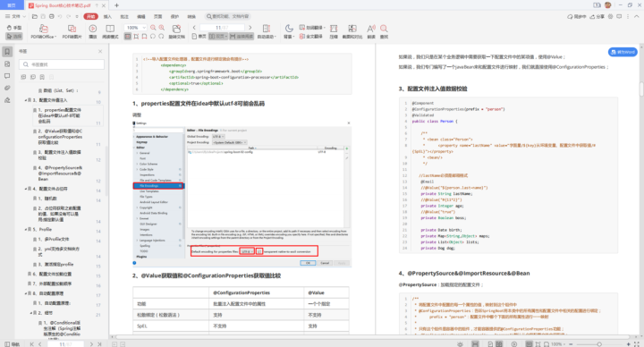Click the magnifier find icon in the toolbar

[384, 31]
